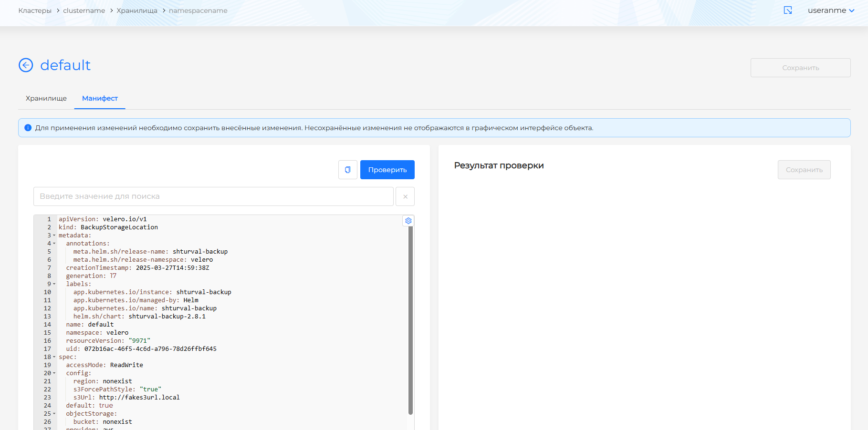Collapse the metadata section at line 3
Viewport: 868px width, 430px height.
coord(54,235)
